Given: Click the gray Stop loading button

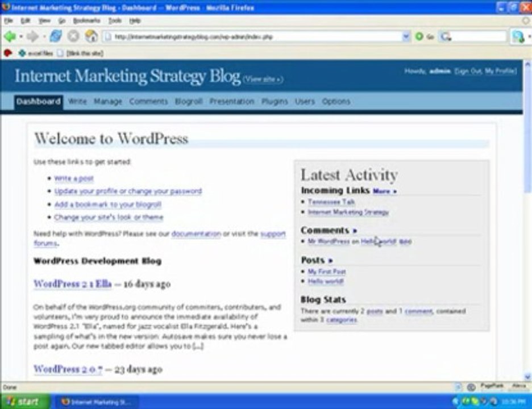Looking at the screenshot, I should click(73, 36).
